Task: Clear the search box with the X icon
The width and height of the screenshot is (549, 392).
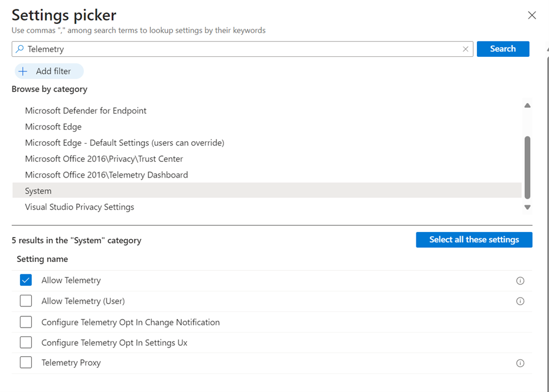Action: pyautogui.click(x=466, y=49)
